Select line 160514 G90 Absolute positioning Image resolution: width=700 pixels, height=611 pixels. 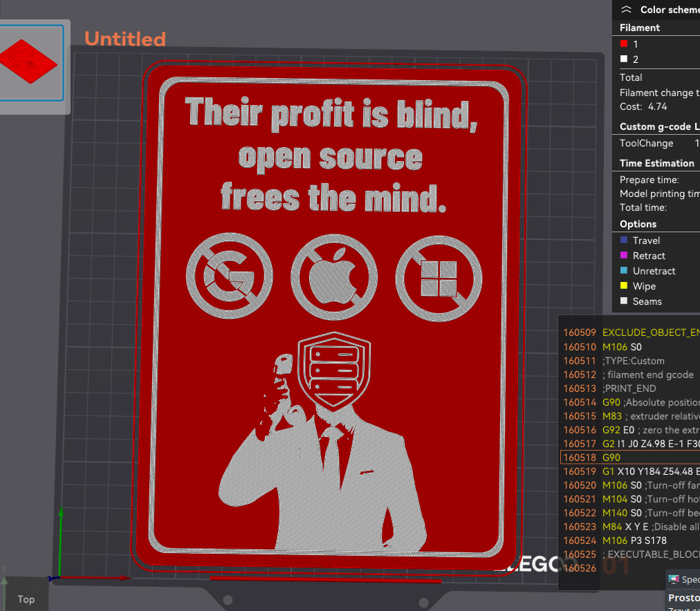[x=630, y=402]
